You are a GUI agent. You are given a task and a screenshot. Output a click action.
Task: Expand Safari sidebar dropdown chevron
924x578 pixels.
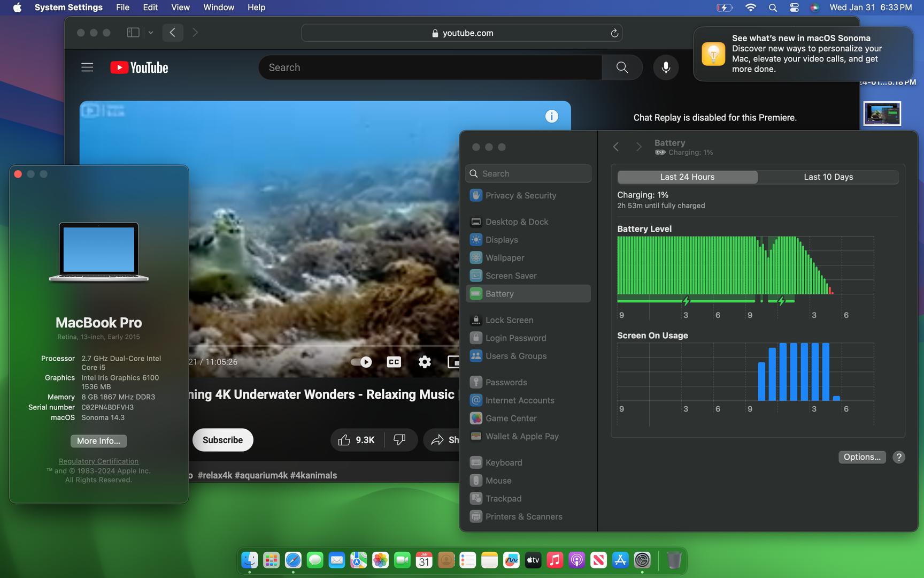click(151, 33)
